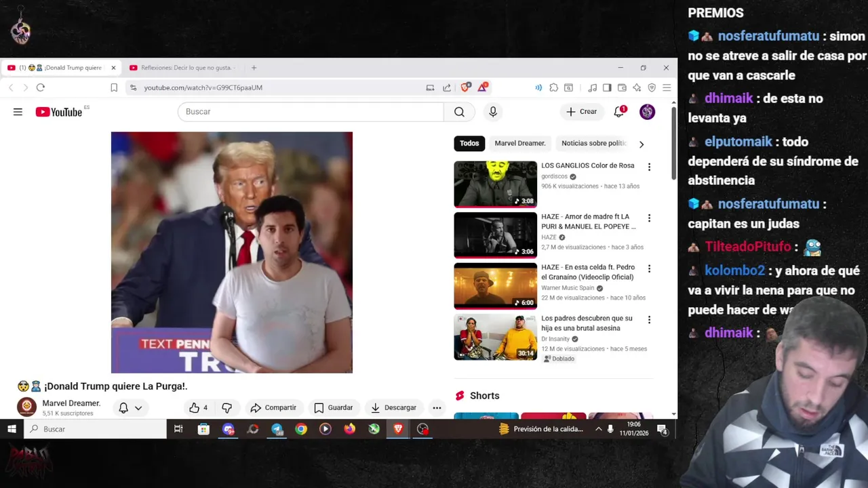Focus the YouTube Buscar search field
This screenshot has width=868, height=488.
click(x=311, y=112)
